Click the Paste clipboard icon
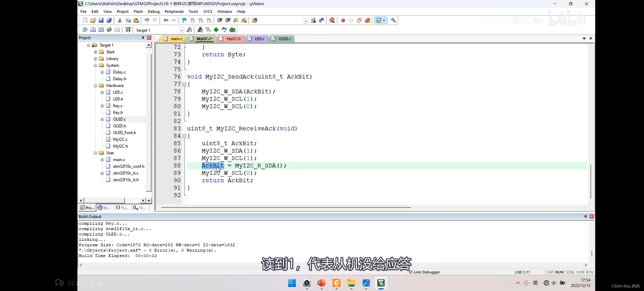 pos(136,20)
